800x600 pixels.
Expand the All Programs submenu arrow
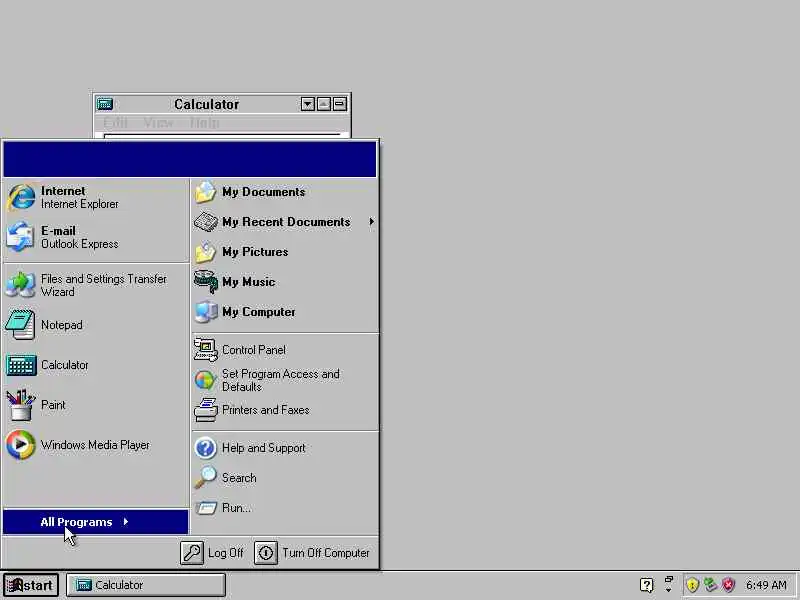point(126,521)
